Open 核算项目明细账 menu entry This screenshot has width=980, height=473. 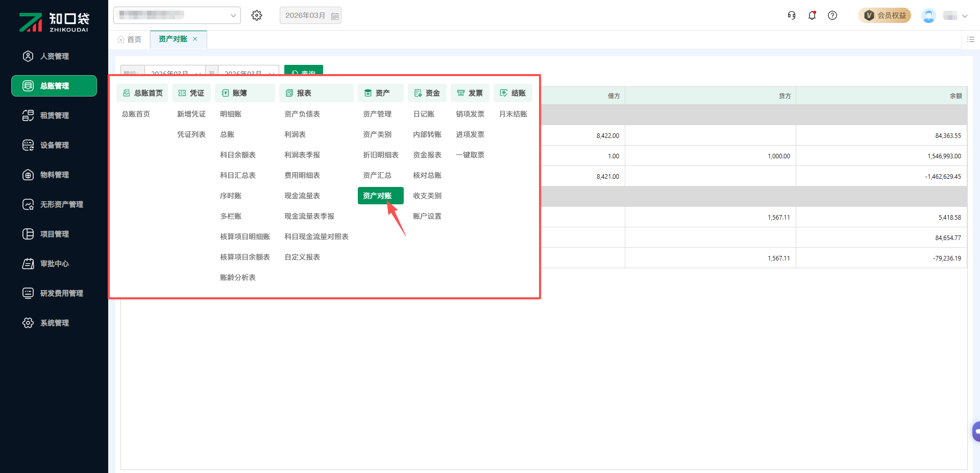click(x=245, y=236)
